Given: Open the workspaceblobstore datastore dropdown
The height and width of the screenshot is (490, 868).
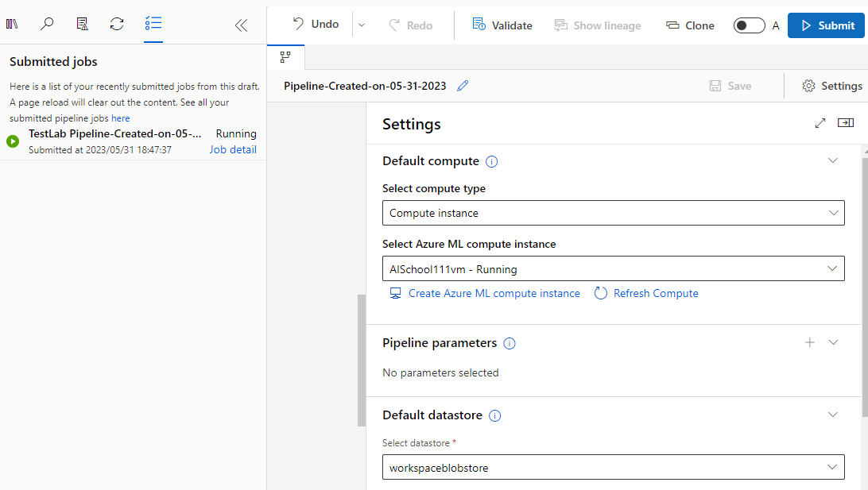Looking at the screenshot, I should click(x=613, y=468).
